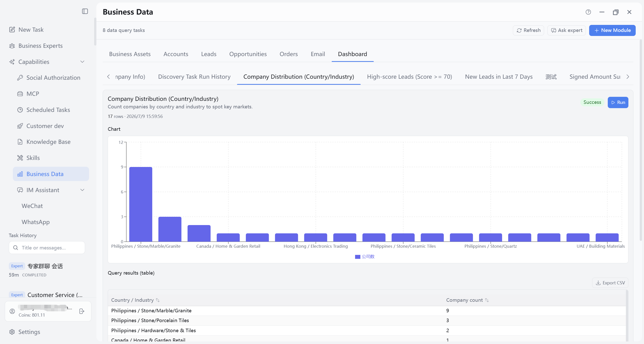The width and height of the screenshot is (644, 344).
Task: Switch to the Orders tab
Action: (x=289, y=54)
